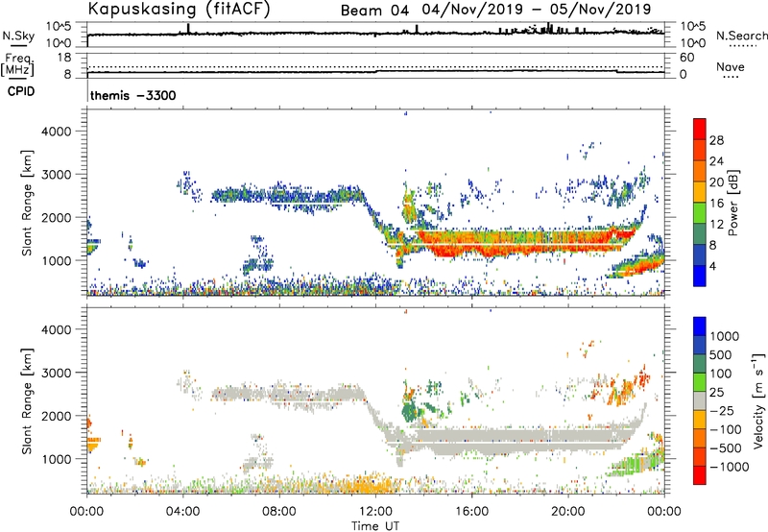Select the 18 tick on the frequency axis
768x532 pixels.
pos(64,58)
